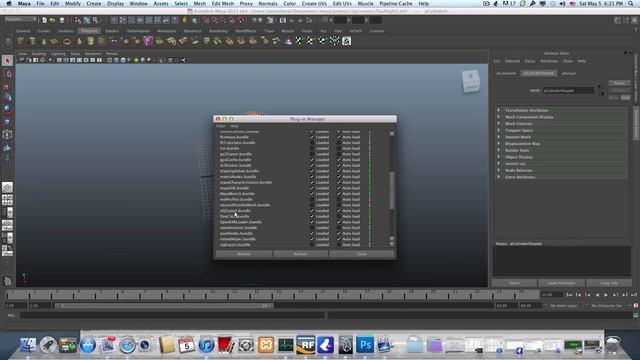Create a polygon pyramid from shelf
640x360 pixels.
click(x=79, y=41)
